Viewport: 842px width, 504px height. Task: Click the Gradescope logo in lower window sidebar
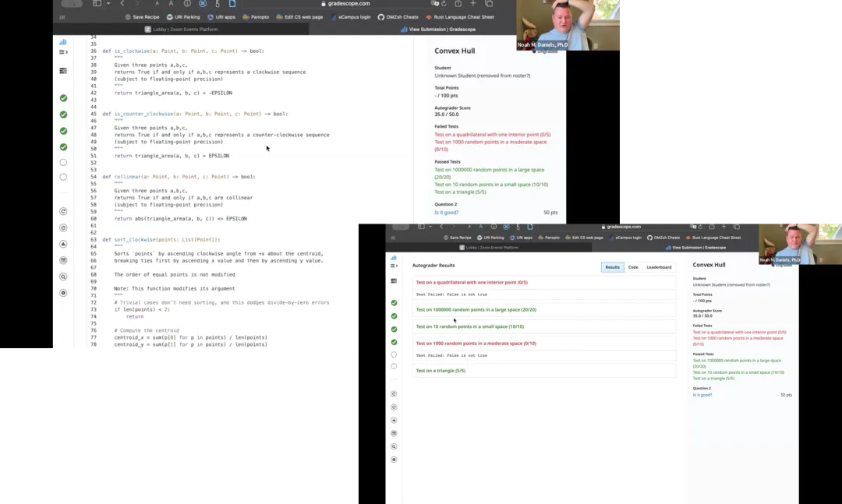(x=394, y=257)
